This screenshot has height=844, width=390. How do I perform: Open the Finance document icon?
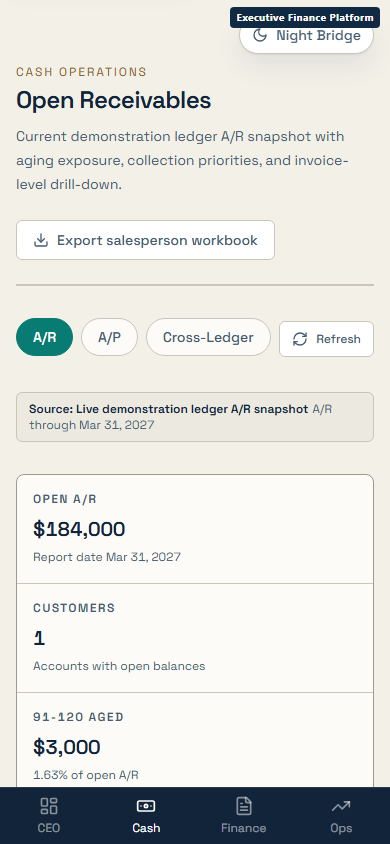click(x=244, y=806)
